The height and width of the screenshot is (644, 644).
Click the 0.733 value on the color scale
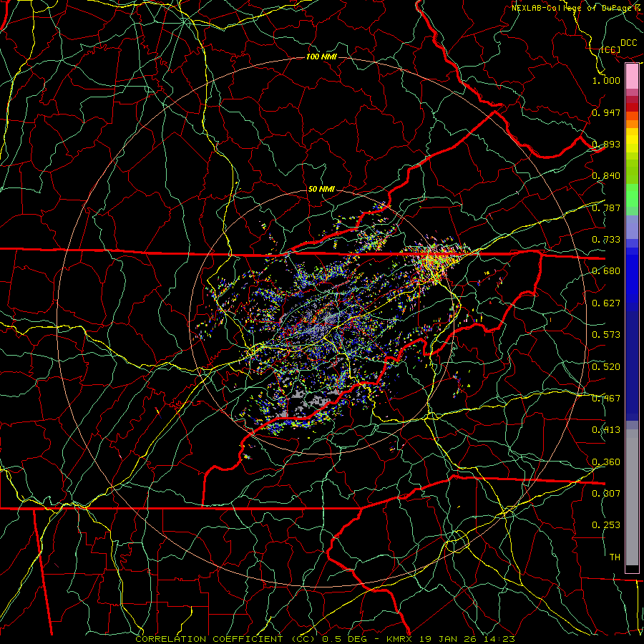coord(606,240)
